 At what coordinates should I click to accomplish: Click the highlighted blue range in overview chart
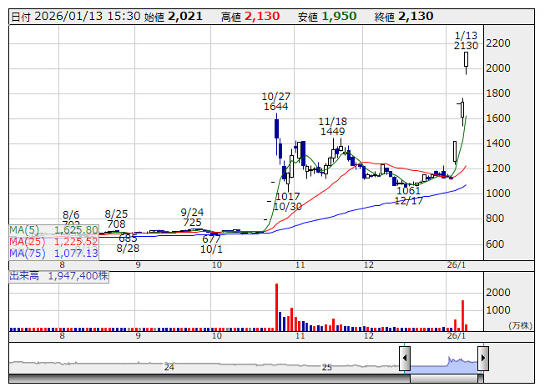(443, 361)
